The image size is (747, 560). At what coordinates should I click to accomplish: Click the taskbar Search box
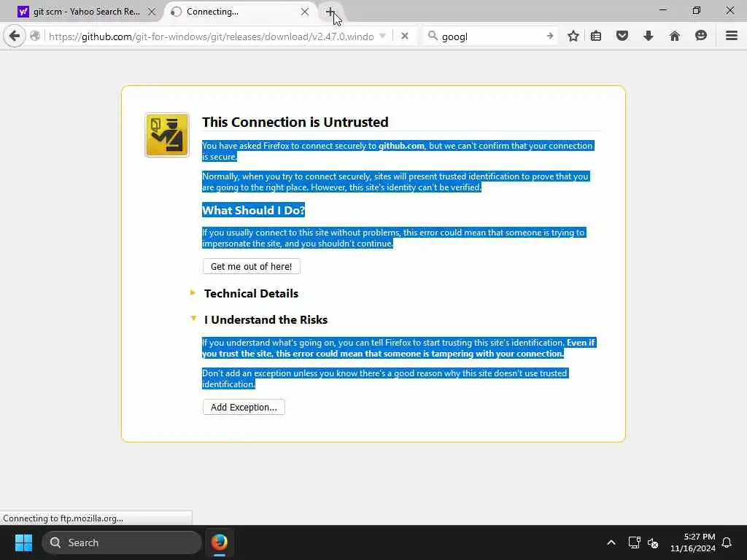point(122,542)
